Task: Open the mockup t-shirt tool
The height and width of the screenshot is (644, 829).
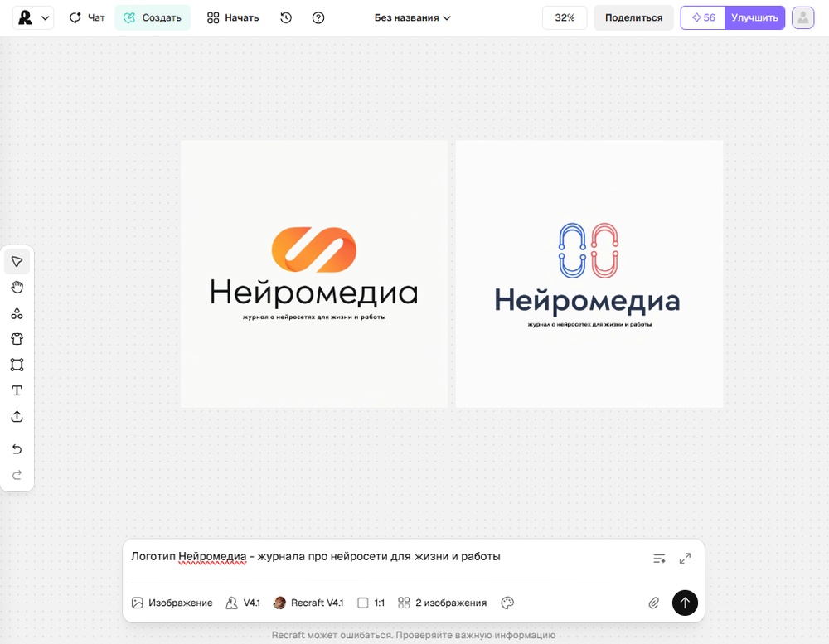Action: (17, 339)
